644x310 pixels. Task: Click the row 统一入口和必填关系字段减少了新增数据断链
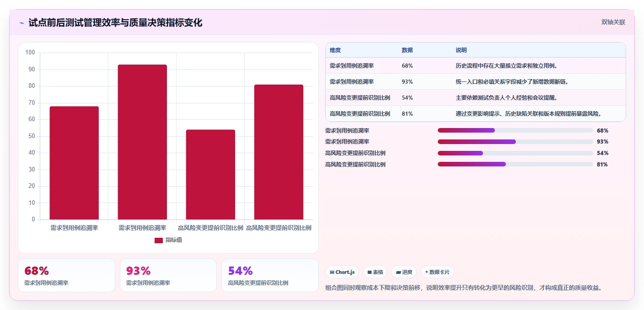(475, 82)
